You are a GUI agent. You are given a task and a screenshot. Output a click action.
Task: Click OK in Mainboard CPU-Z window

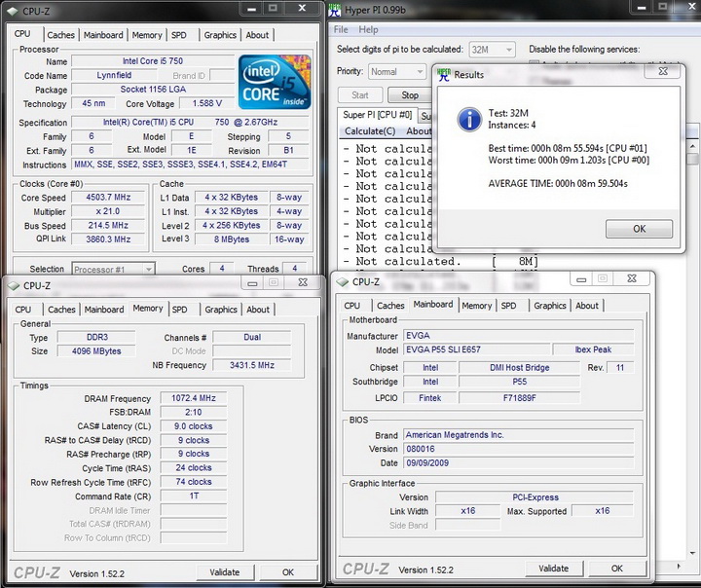click(x=617, y=569)
